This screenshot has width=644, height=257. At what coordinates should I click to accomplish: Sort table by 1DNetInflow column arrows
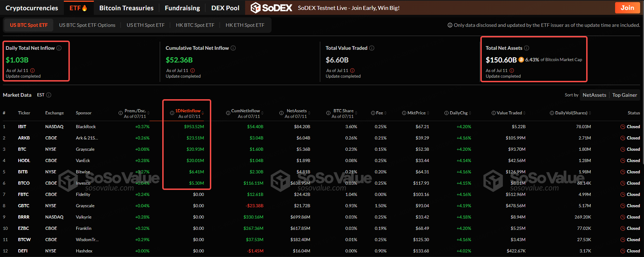[203, 113]
